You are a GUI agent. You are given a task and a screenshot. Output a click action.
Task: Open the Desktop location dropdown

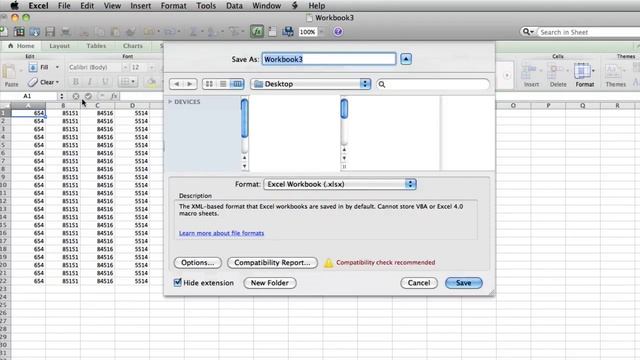(x=311, y=84)
